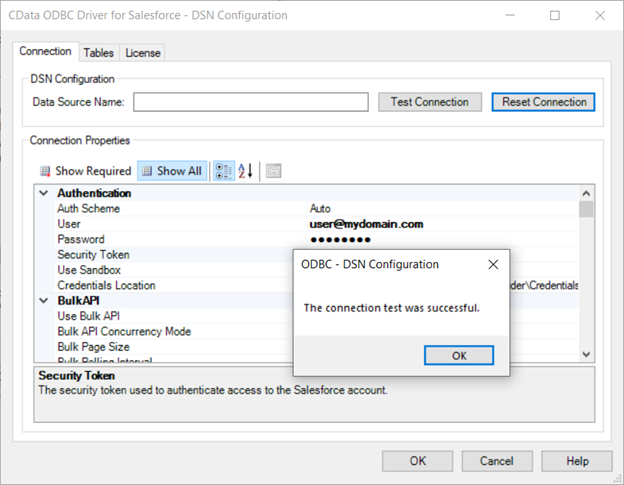Click the Alphabetical sort icon
The height and width of the screenshot is (485, 624).
(246, 171)
